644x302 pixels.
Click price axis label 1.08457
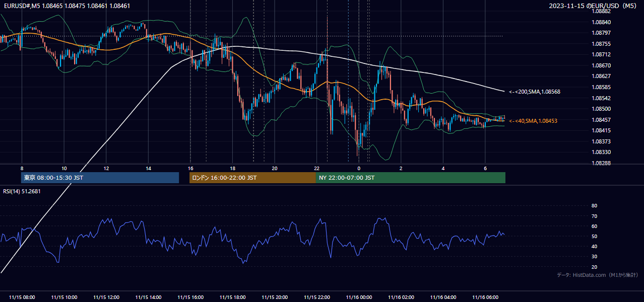pyautogui.click(x=601, y=119)
